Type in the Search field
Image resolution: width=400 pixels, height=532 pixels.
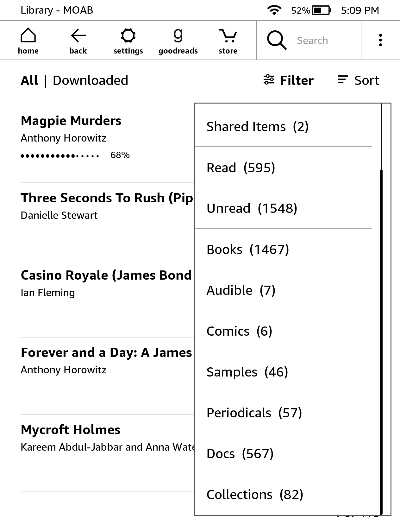[326, 41]
